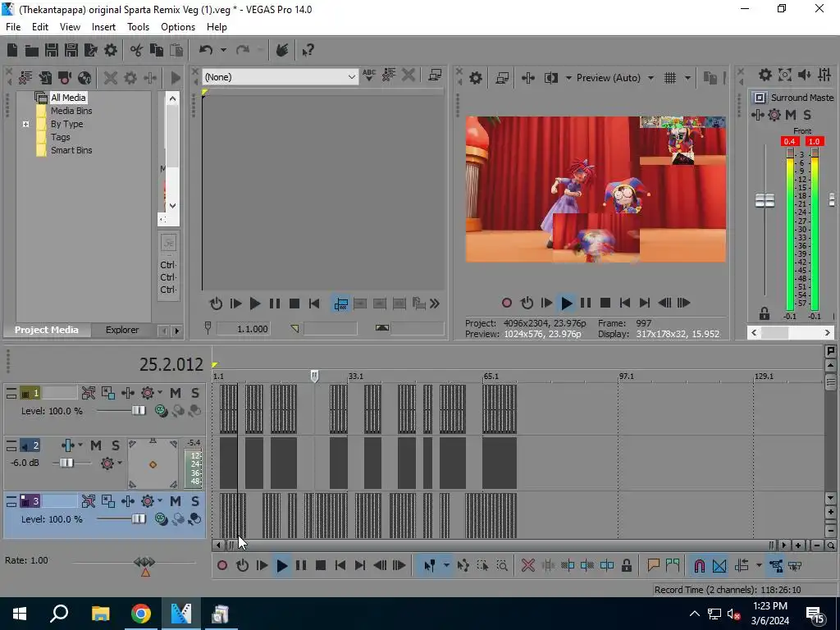Click the Save icon in main toolbar
This screenshot has width=840, height=630.
(52, 50)
